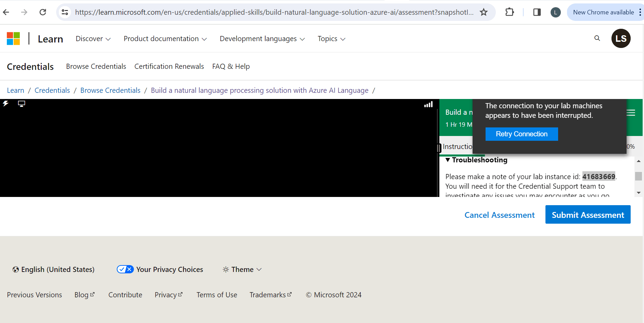Click the instructions scrollbar down arrow
Screen dimensions: 644x323
coord(639,193)
